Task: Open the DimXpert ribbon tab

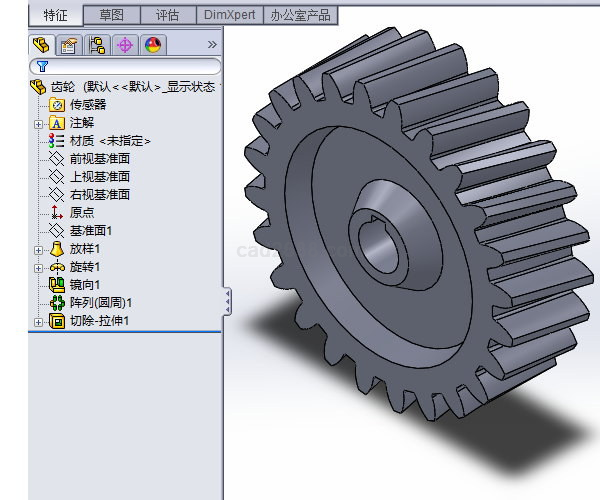Action: point(230,15)
